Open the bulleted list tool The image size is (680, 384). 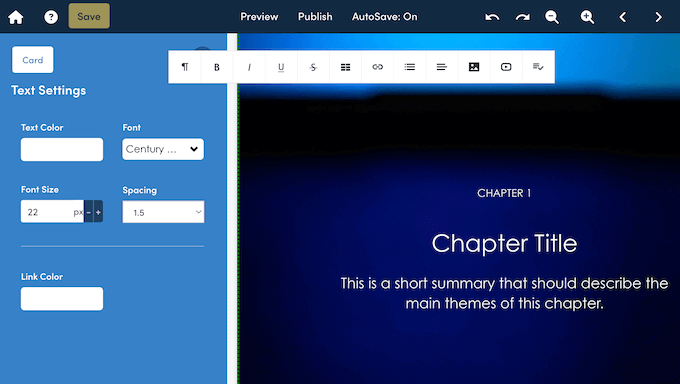coord(409,67)
